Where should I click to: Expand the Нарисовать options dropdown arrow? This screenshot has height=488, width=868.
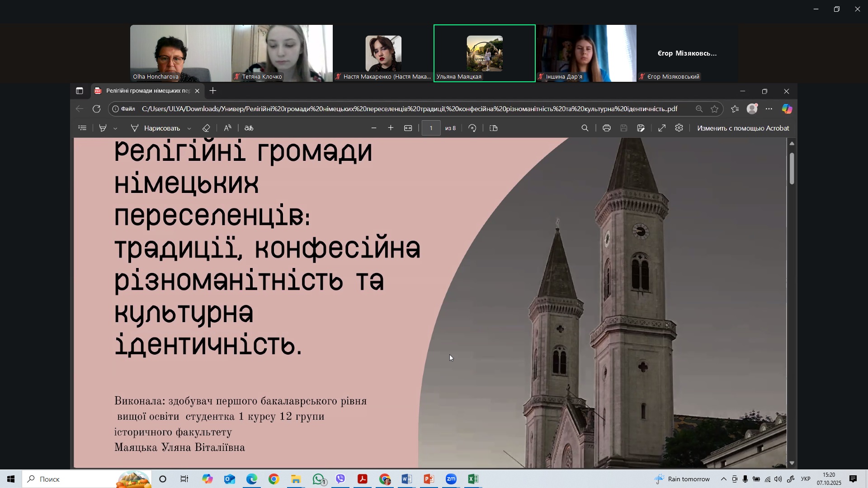click(189, 129)
